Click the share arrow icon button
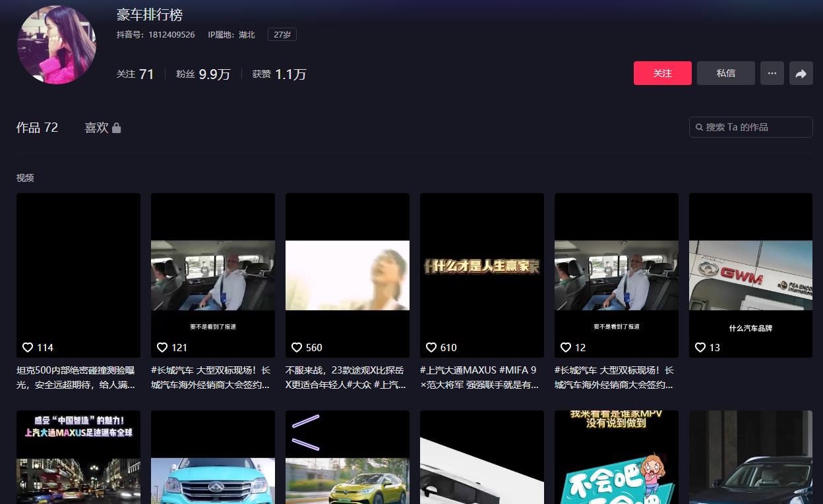This screenshot has height=504, width=823. pos(801,73)
